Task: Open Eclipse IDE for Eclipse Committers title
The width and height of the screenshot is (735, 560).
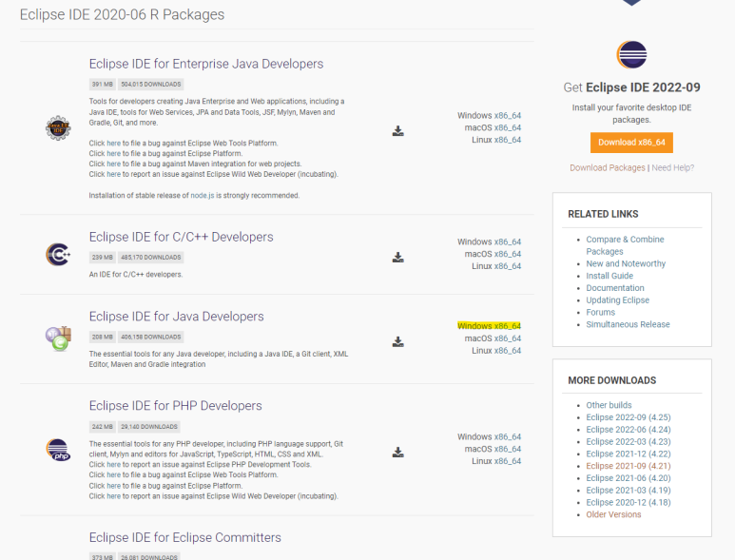Action: click(185, 537)
